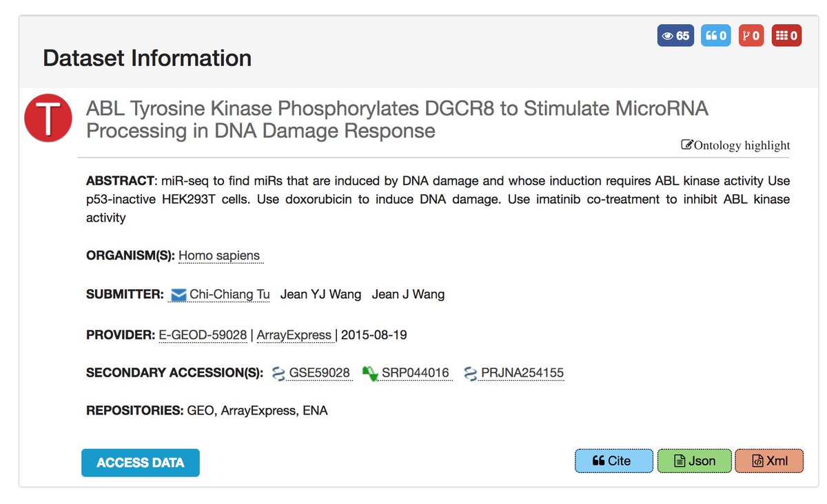Image resolution: width=827 pixels, height=504 pixels.
Task: Click the email envelope icon beside Chi-Chiang Tu
Action: pos(178,295)
